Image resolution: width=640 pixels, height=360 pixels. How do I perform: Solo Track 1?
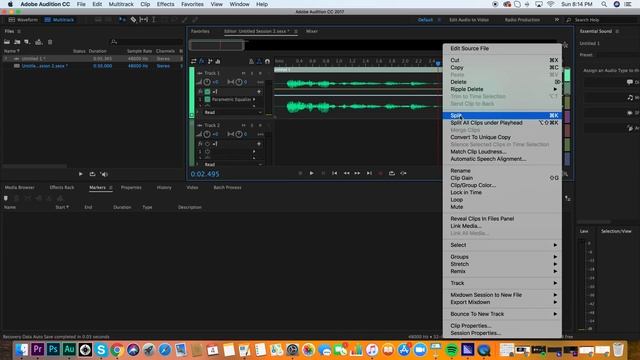point(252,73)
